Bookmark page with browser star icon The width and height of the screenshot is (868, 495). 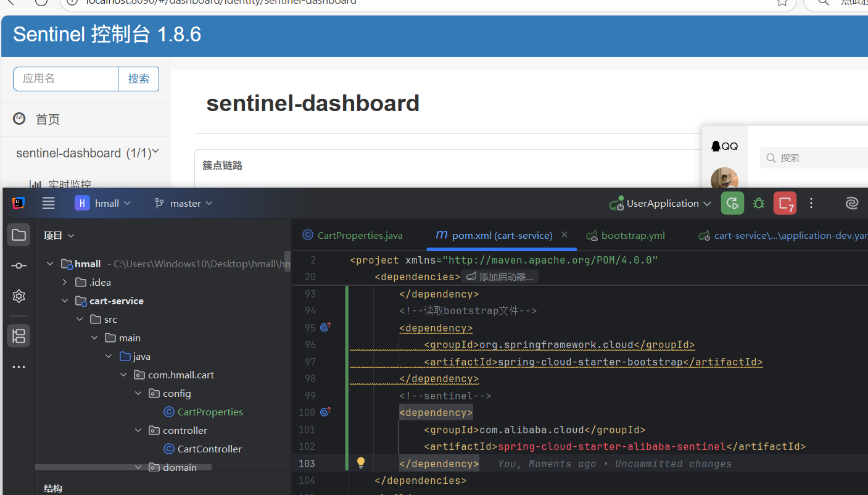pyautogui.click(x=782, y=2)
